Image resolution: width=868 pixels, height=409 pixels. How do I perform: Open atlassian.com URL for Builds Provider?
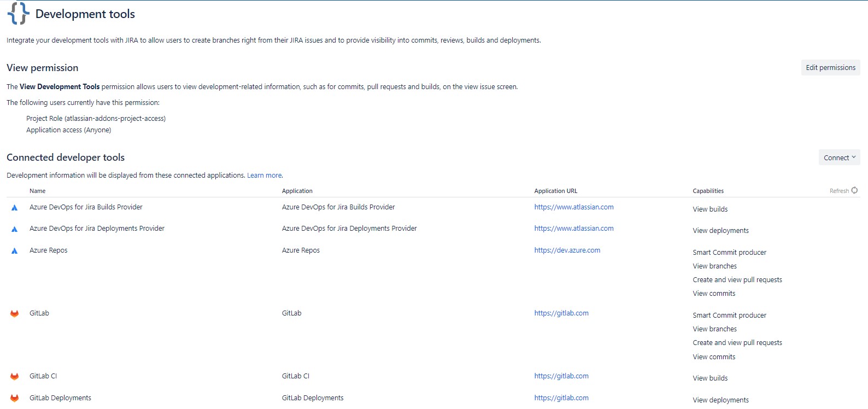(x=574, y=207)
